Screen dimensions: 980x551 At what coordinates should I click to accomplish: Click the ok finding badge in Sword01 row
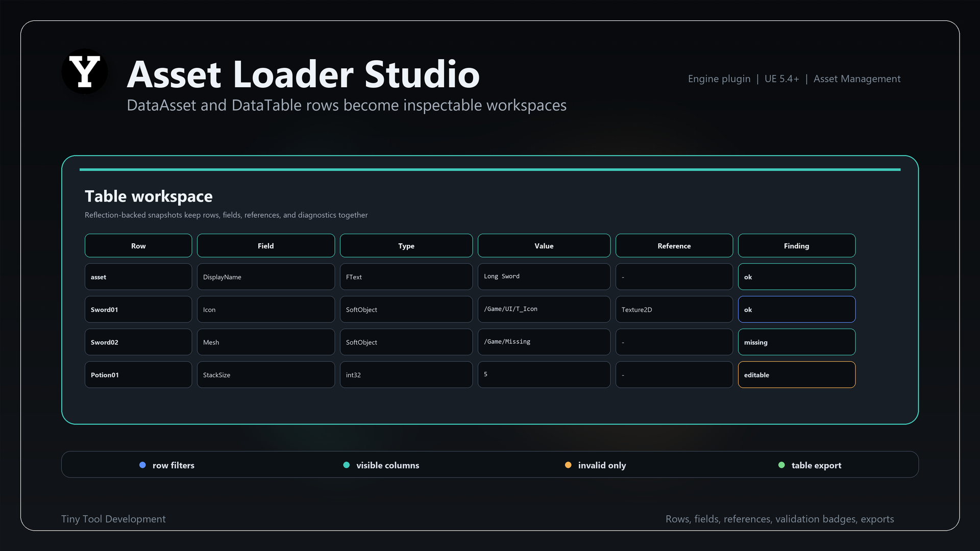point(797,309)
